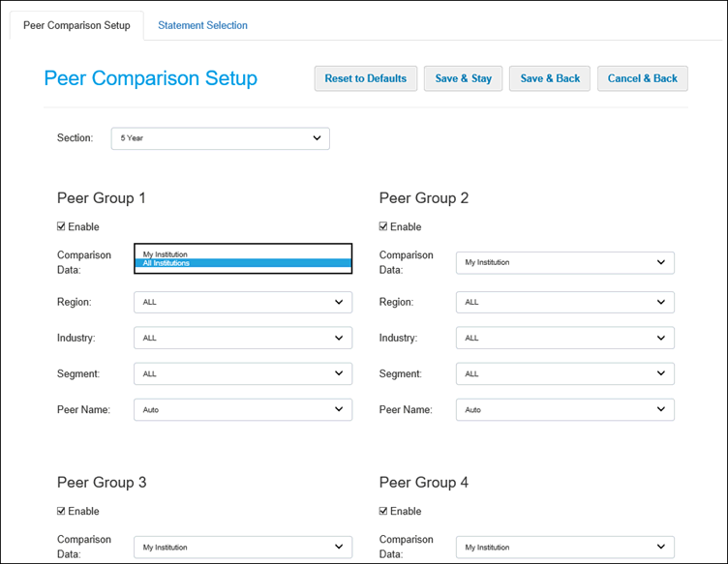The height and width of the screenshot is (564, 728).
Task: Disable the Peer Group 1 Enable checkbox
Action: point(63,227)
